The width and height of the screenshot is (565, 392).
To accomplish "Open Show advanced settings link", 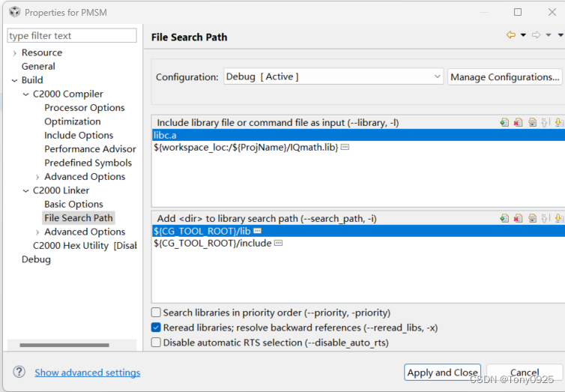I will click(x=88, y=373).
